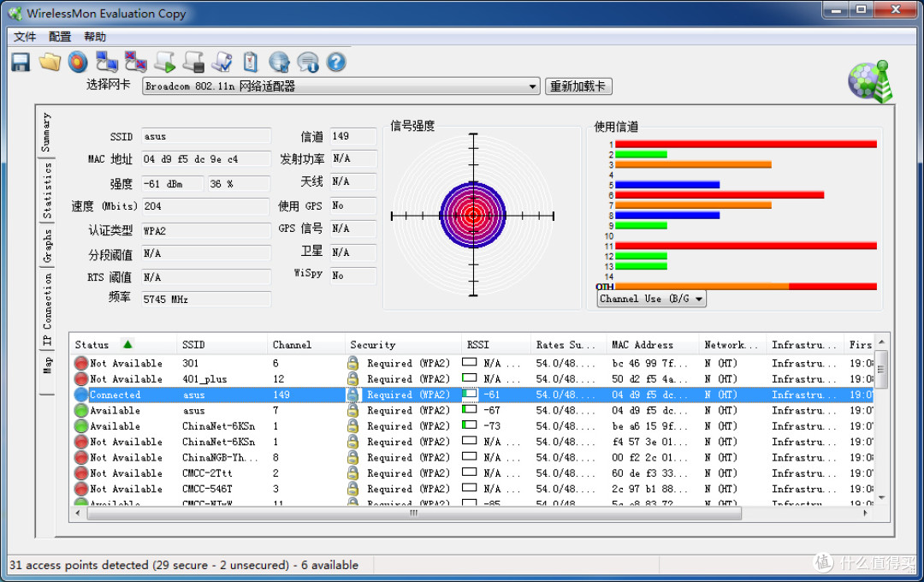Switch to the Summary side tab
This screenshot has height=582, width=924.
tap(46, 132)
